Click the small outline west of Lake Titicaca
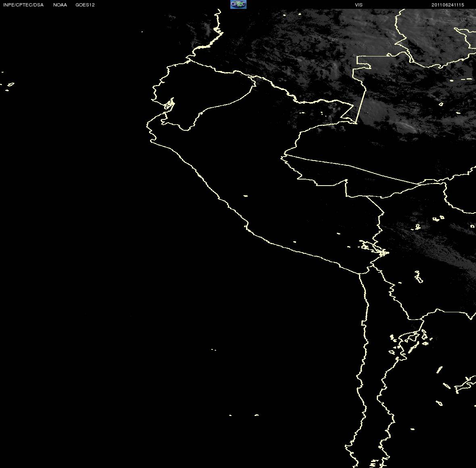This screenshot has width=476, height=468. 349,247
